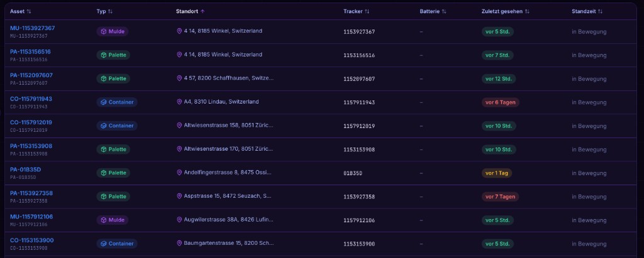Click red 'vor 6 Tagen' badge
644x258 pixels.
pyautogui.click(x=500, y=102)
